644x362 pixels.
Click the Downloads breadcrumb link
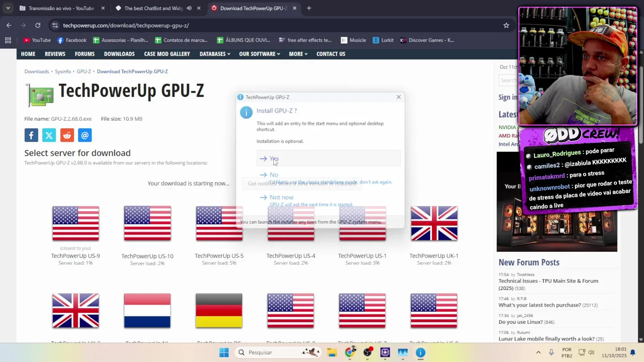coord(37,71)
